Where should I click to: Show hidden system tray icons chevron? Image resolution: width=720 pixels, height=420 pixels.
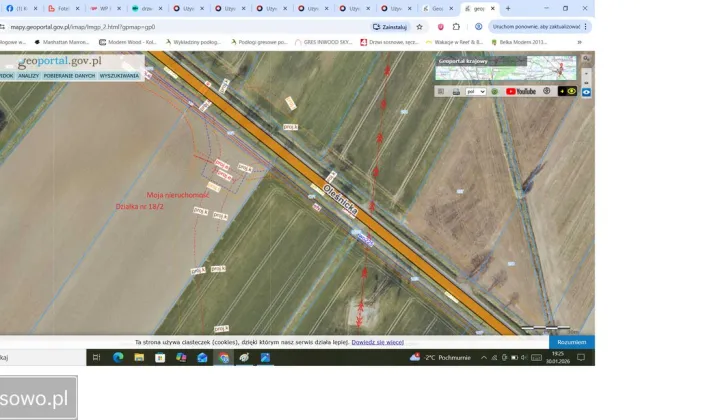[x=484, y=358]
